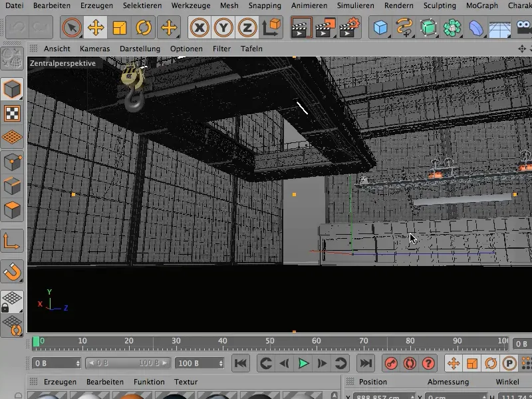Screen dimensions: 532x399
Task: Toggle Snap magnet icon
Action: pyautogui.click(x=12, y=271)
